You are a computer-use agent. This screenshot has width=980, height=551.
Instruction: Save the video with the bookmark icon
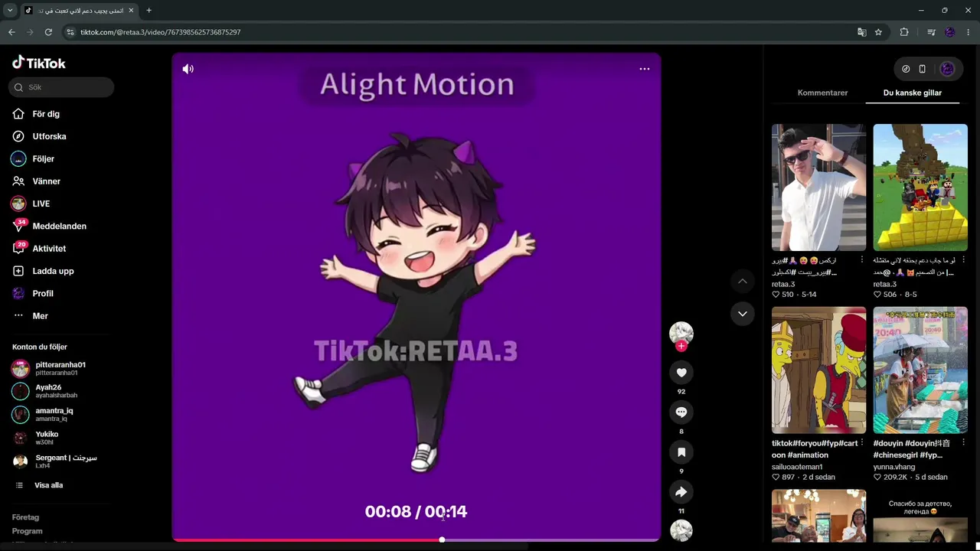click(x=681, y=452)
